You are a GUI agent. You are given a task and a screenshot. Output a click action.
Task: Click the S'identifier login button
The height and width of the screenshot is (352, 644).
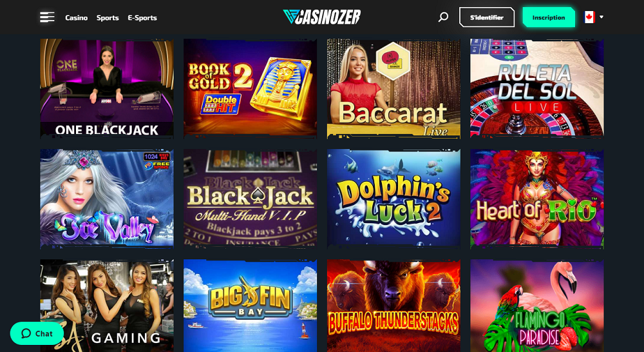click(x=487, y=17)
